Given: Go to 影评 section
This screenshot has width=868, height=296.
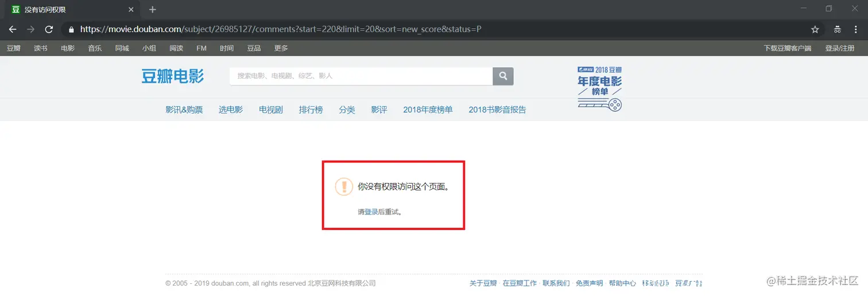Looking at the screenshot, I should 379,110.
